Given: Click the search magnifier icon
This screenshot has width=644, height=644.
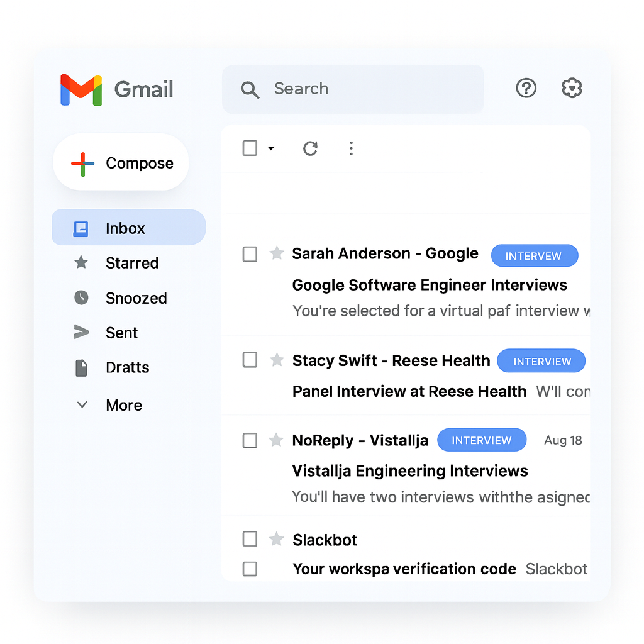Looking at the screenshot, I should point(250,89).
